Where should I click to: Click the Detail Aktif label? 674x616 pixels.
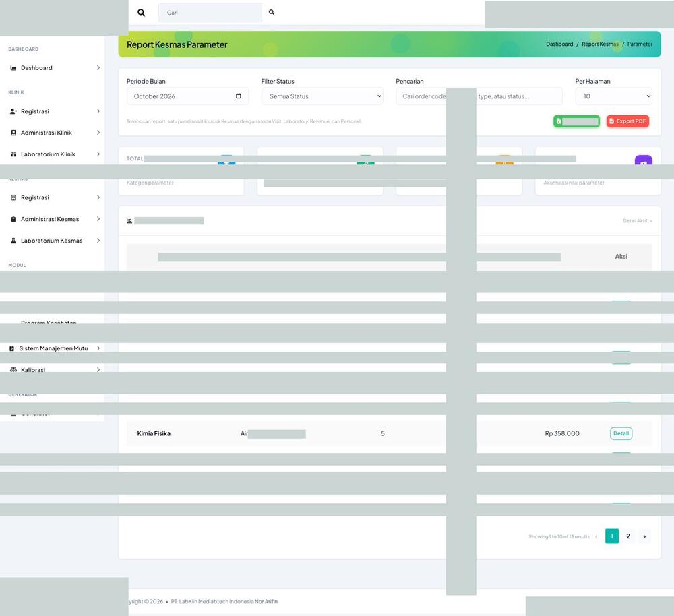pos(638,221)
